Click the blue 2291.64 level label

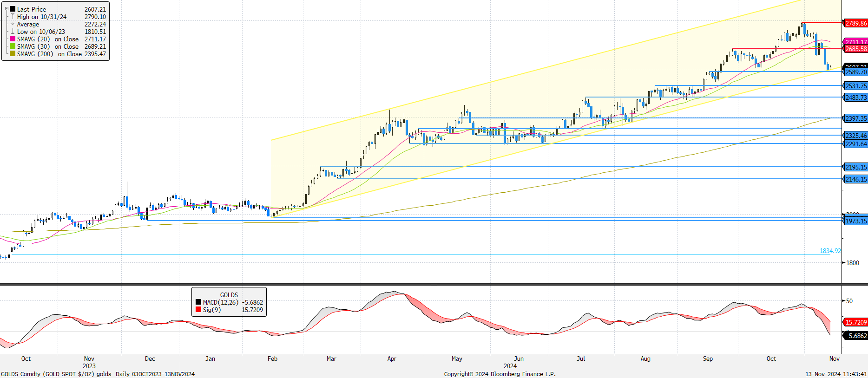point(855,144)
